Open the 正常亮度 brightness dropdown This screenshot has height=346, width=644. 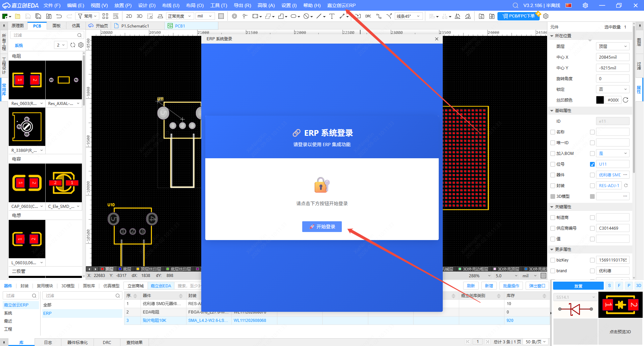(180, 16)
